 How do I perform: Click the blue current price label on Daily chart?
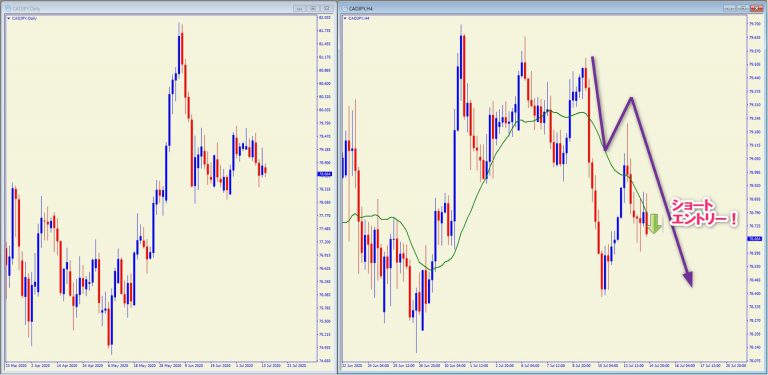click(325, 174)
